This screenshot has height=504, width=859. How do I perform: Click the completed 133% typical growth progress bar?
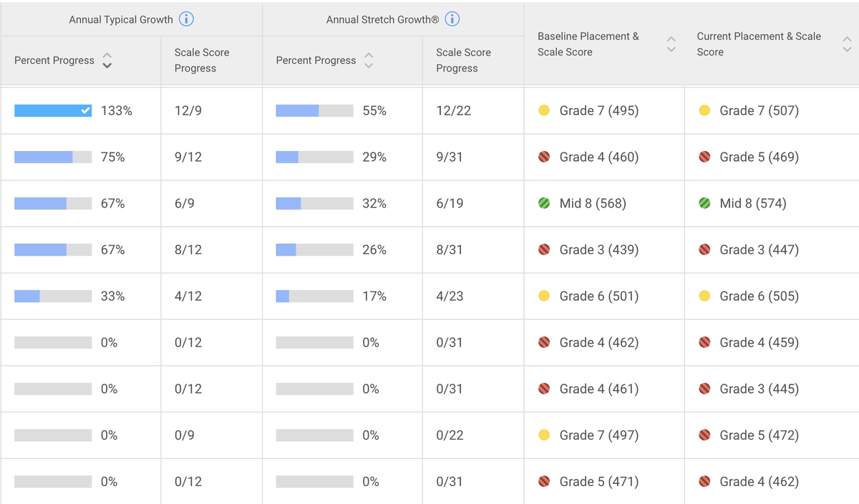(53, 110)
